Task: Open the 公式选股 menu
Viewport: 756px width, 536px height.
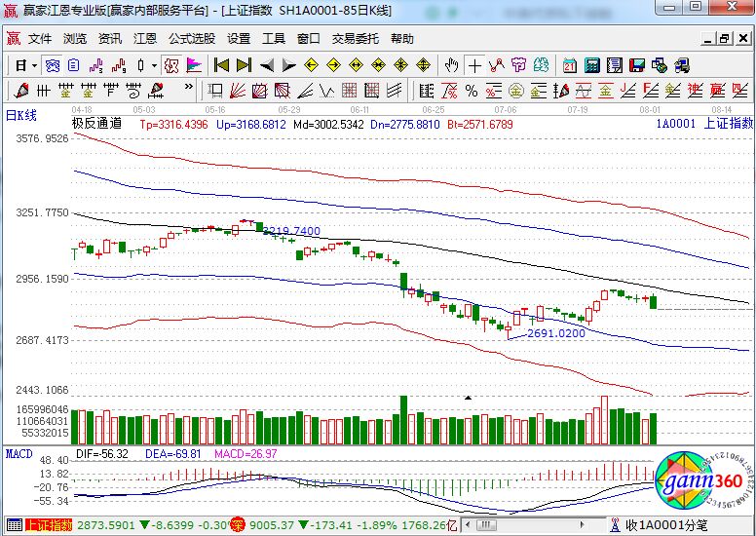Action: [x=192, y=39]
